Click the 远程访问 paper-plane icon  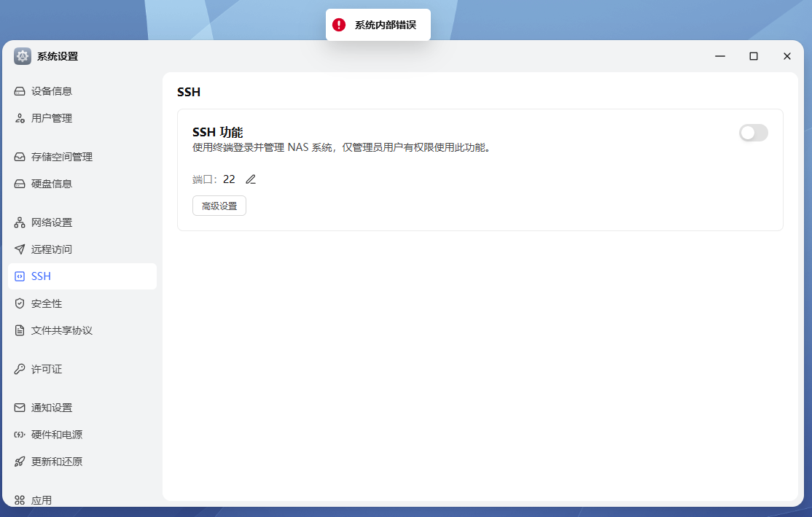click(20, 249)
